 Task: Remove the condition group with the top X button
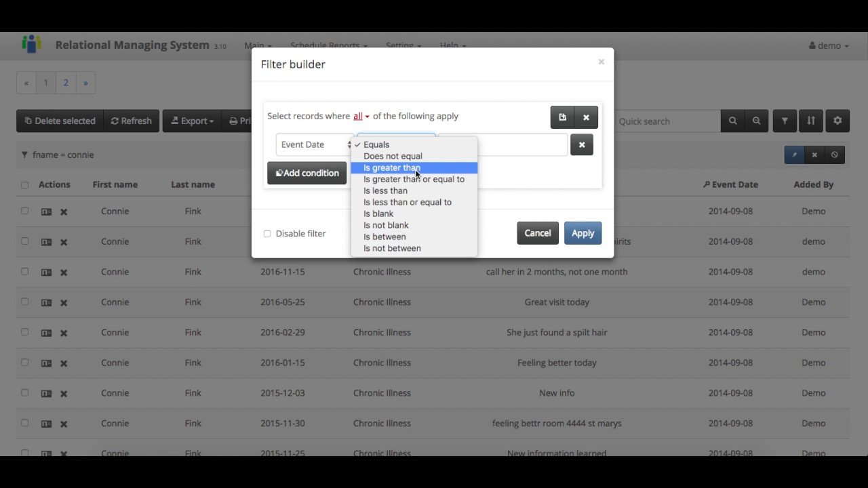586,117
